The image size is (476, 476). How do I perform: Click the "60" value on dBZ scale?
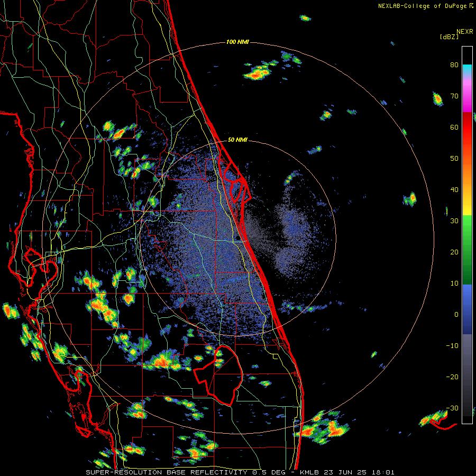click(x=454, y=127)
